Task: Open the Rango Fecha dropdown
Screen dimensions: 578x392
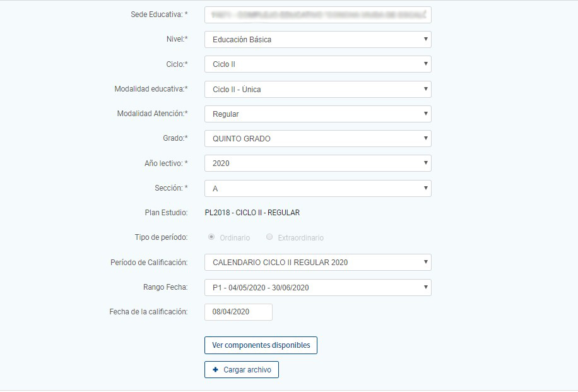Action: point(317,287)
